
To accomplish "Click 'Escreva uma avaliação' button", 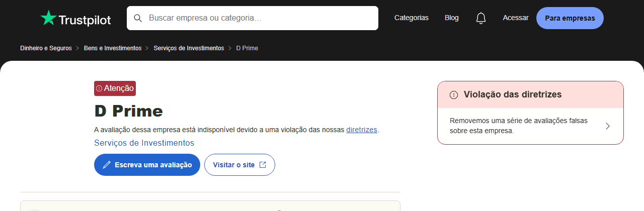I will pos(147,165).
